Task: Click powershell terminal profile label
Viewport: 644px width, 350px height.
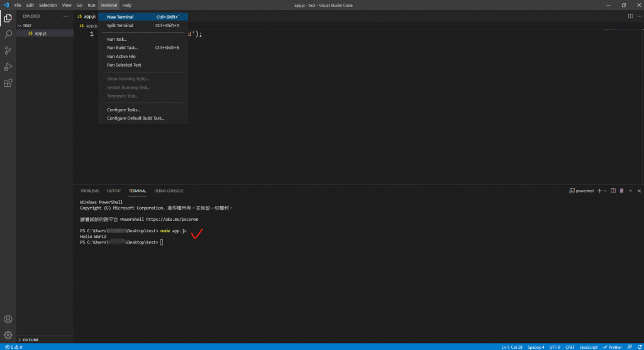Action: pyautogui.click(x=581, y=191)
